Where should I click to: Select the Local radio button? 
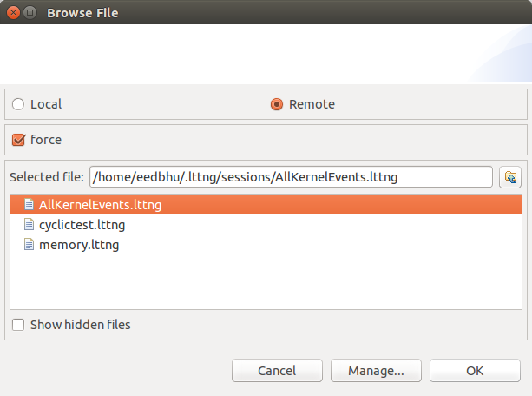click(x=18, y=104)
